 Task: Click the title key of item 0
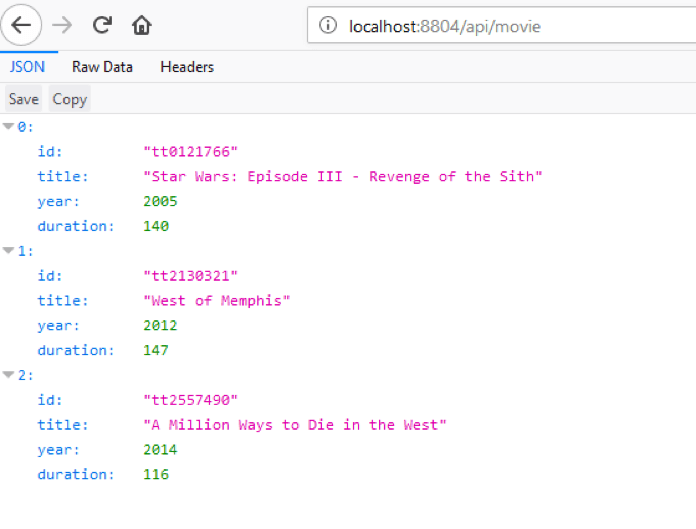(x=63, y=176)
